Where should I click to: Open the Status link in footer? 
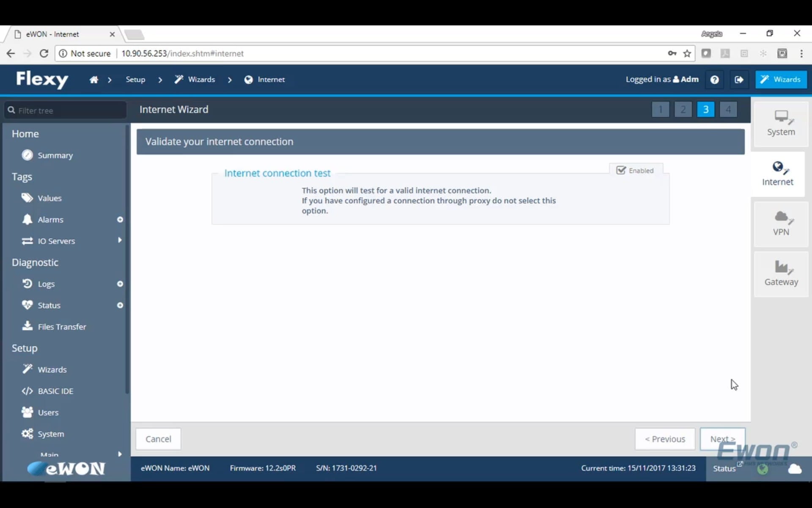[x=724, y=468]
